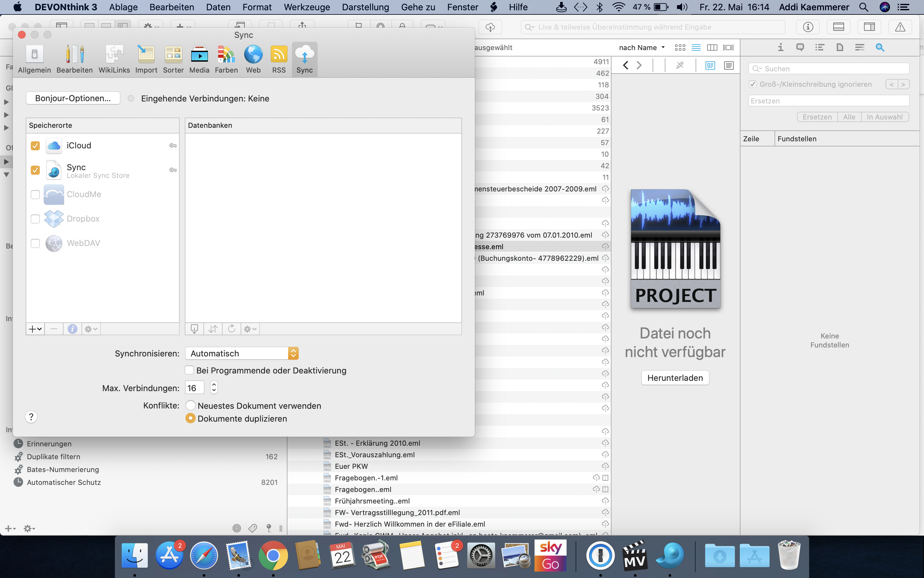Switch main window to cover flow view
This screenshot has height=578, width=924.
(x=728, y=48)
